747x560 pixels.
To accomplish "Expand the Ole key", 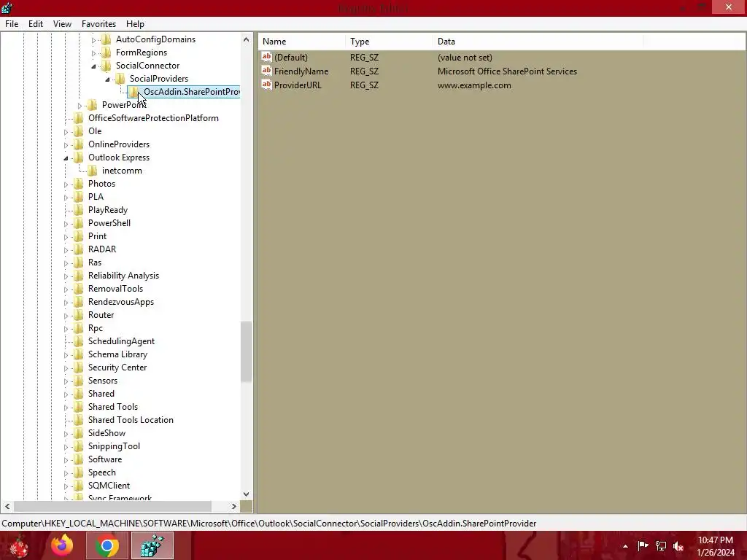I will [x=66, y=132].
